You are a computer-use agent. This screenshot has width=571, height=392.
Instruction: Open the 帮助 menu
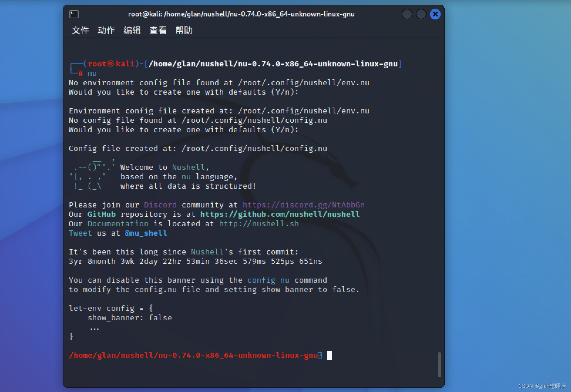[184, 30]
